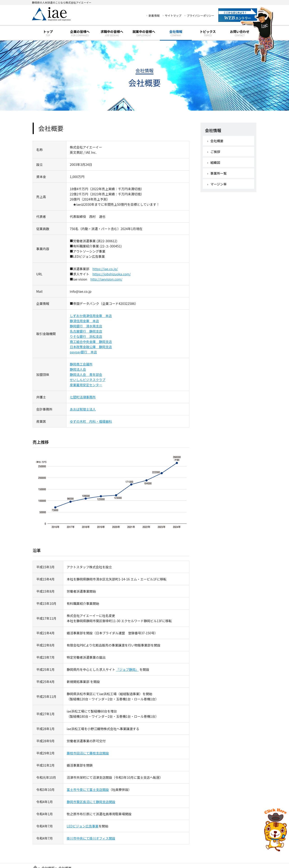Open 静岡市葵区長沼にて静岡支店開設 link
This screenshot has width=289, height=868.
point(91,802)
